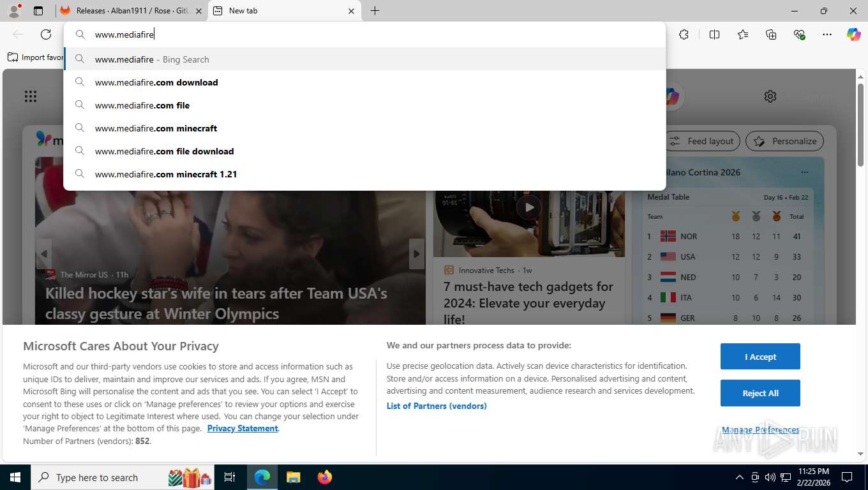Choose suggestion www.mediafire.com file
The image size is (868, 490).
pyautogui.click(x=364, y=105)
